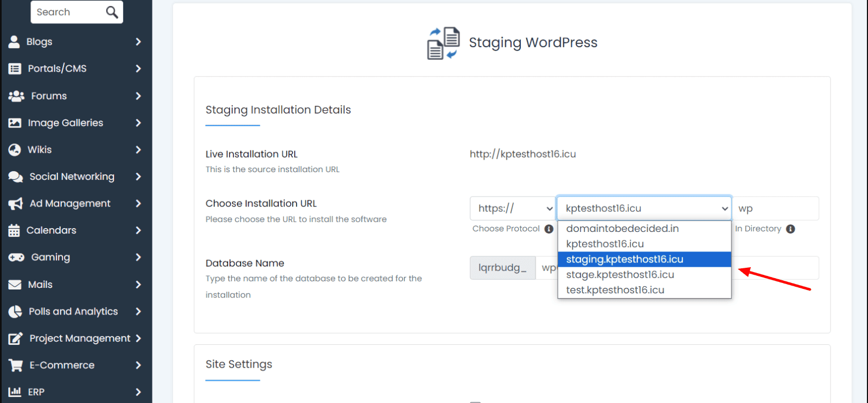The image size is (868, 403).
Task: Open the https:// protocol dropdown
Action: pyautogui.click(x=513, y=209)
